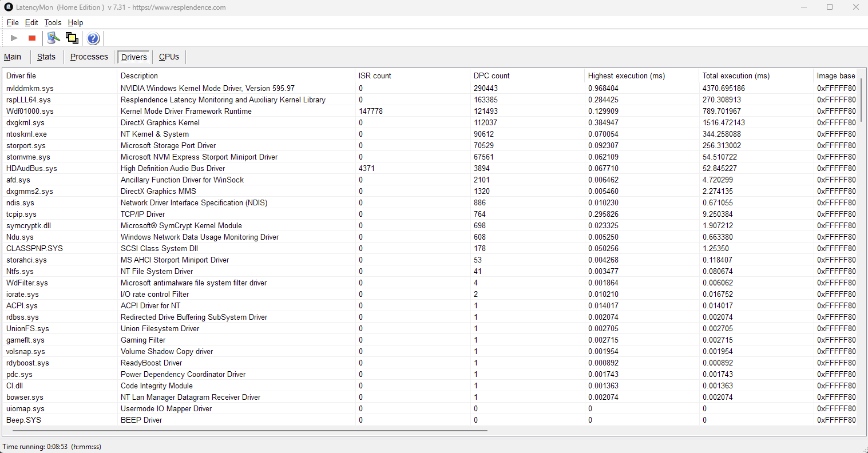Click the vertical scrollbar of the driver list
Image resolution: width=868 pixels, height=453 pixels.
(x=861, y=103)
